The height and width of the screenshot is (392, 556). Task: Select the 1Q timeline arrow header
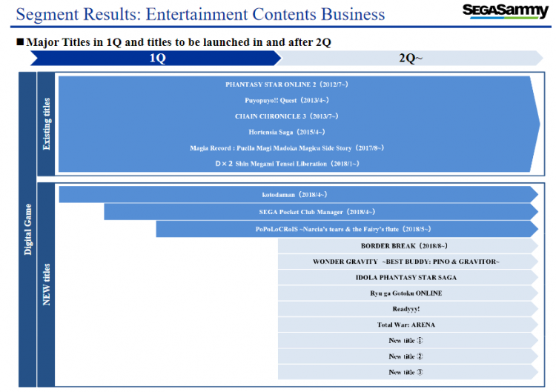157,59
